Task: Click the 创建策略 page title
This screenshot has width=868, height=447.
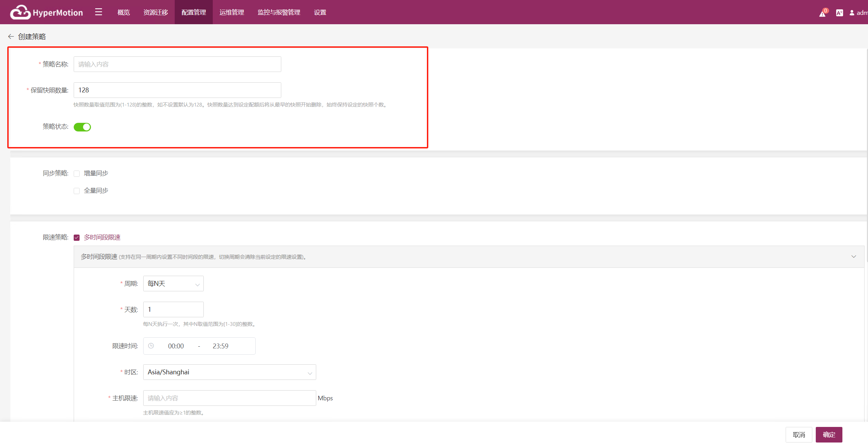Action: [x=32, y=37]
